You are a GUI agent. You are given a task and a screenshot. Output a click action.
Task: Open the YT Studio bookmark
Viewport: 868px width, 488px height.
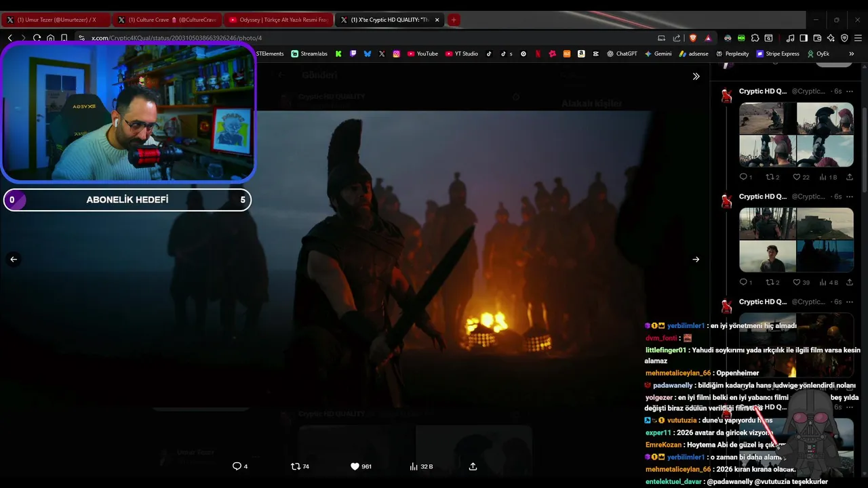[x=462, y=54]
